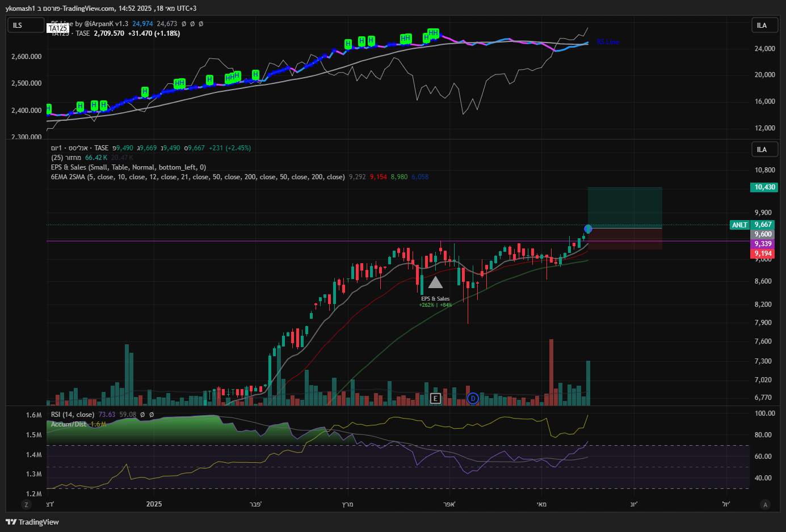Click the 100.00 label on the RSI scale
The width and height of the screenshot is (786, 532).
[764, 413]
